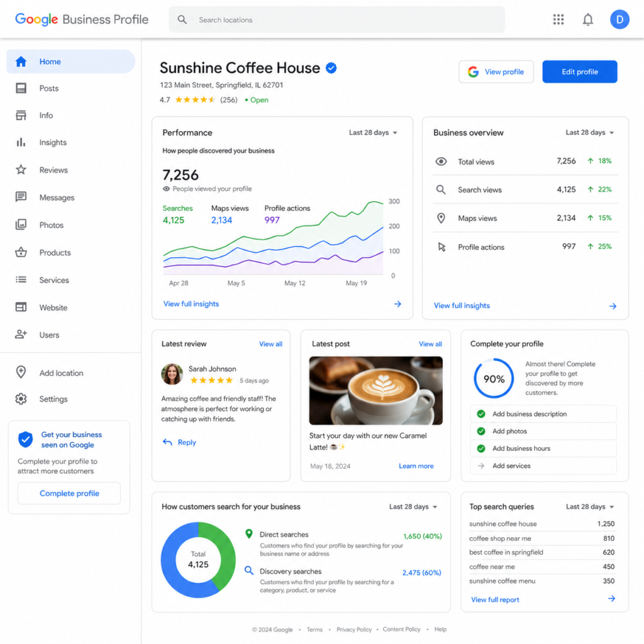Toggle Maps views series in chart
Viewport: 644px width, 644px height.
click(230, 214)
